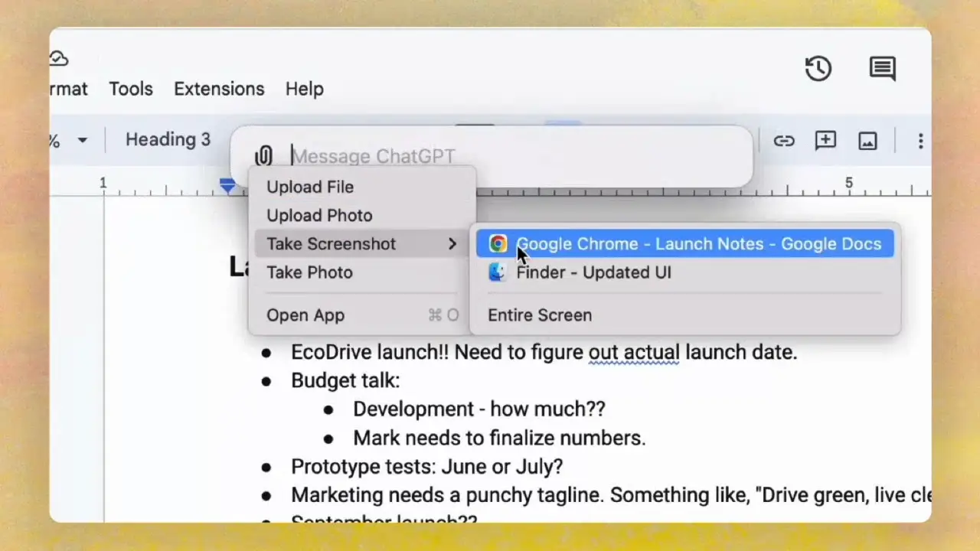This screenshot has width=980, height=551.
Task: Open the Heading 3 style dropdown
Action: [x=168, y=139]
